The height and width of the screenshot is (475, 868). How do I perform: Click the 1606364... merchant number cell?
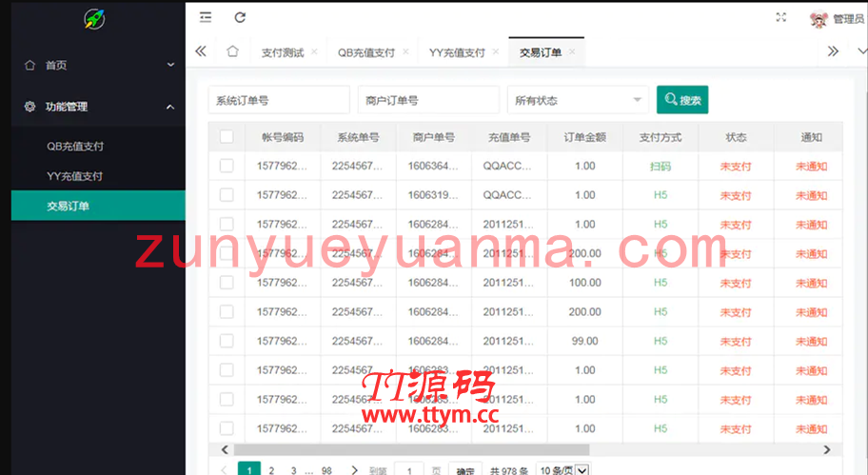433,166
